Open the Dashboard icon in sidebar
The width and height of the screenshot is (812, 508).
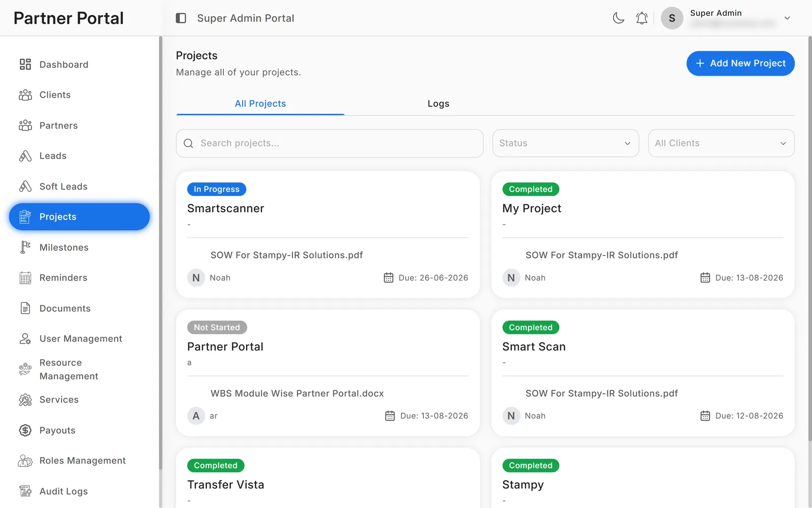[x=25, y=65]
